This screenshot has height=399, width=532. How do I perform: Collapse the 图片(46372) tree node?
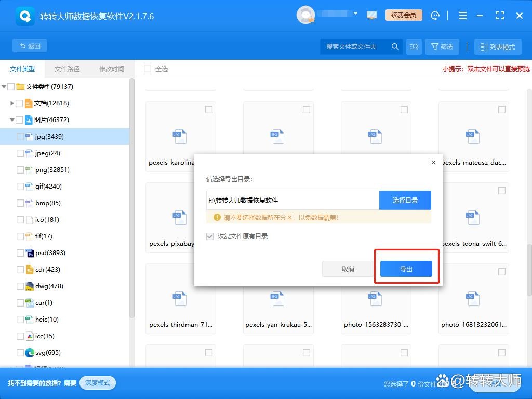pyautogui.click(x=12, y=120)
